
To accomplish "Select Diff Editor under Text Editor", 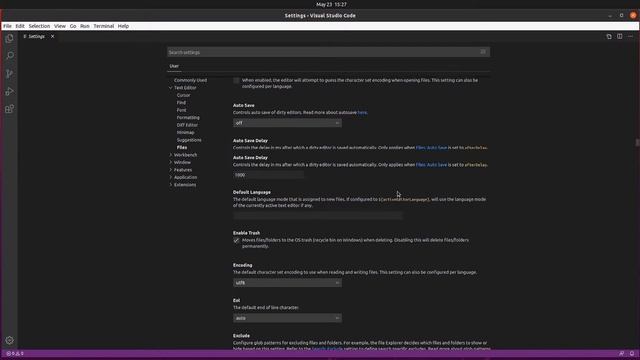I will [187, 125].
